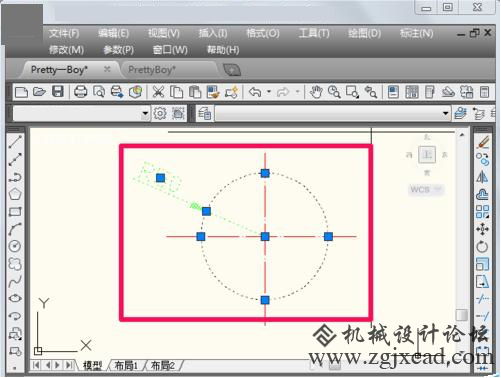Open the 绘图(D) menu
This screenshot has height=378, width=501.
[x=364, y=33]
